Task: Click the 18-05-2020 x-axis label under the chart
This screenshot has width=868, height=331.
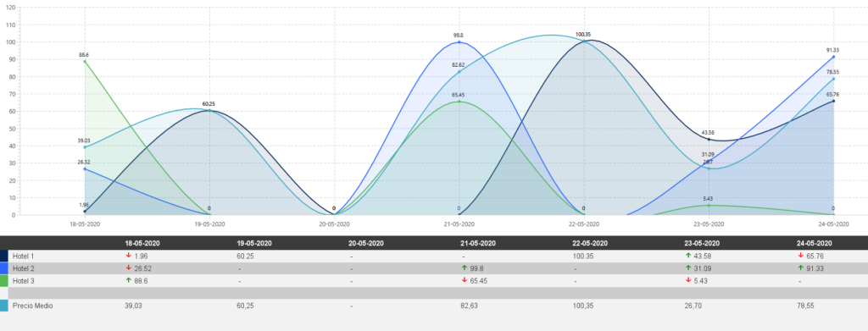Action: pos(85,223)
